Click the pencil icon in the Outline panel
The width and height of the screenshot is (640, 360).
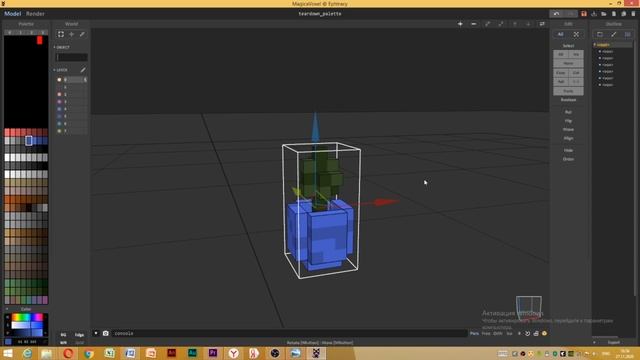click(x=613, y=34)
